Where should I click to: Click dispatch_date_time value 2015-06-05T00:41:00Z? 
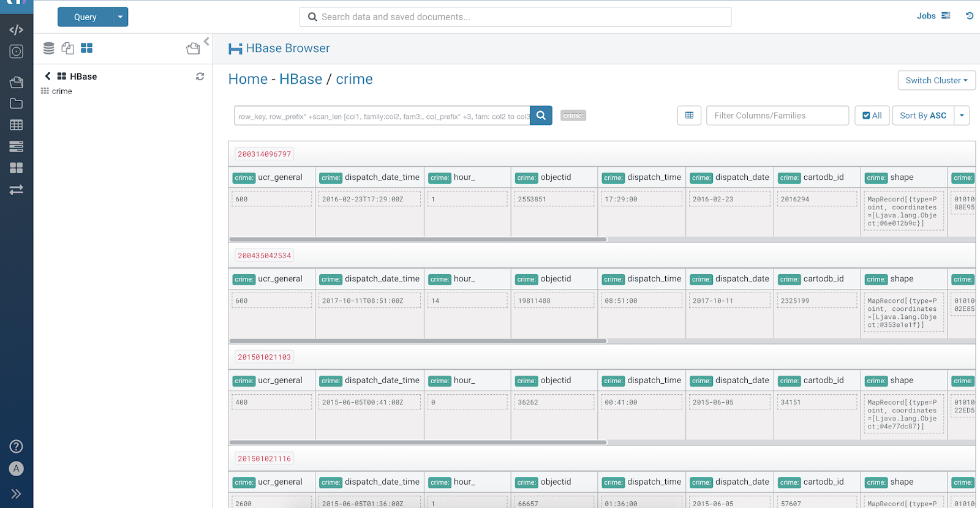(x=369, y=403)
